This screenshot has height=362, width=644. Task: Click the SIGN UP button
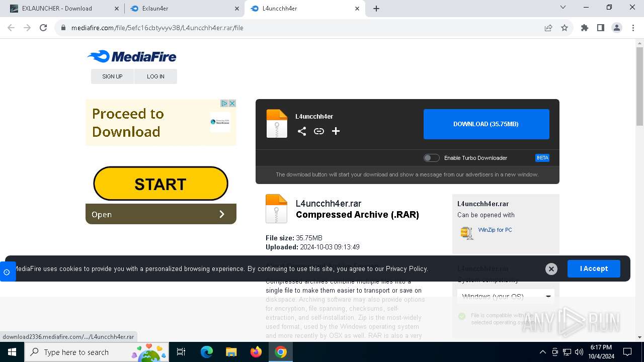click(112, 76)
